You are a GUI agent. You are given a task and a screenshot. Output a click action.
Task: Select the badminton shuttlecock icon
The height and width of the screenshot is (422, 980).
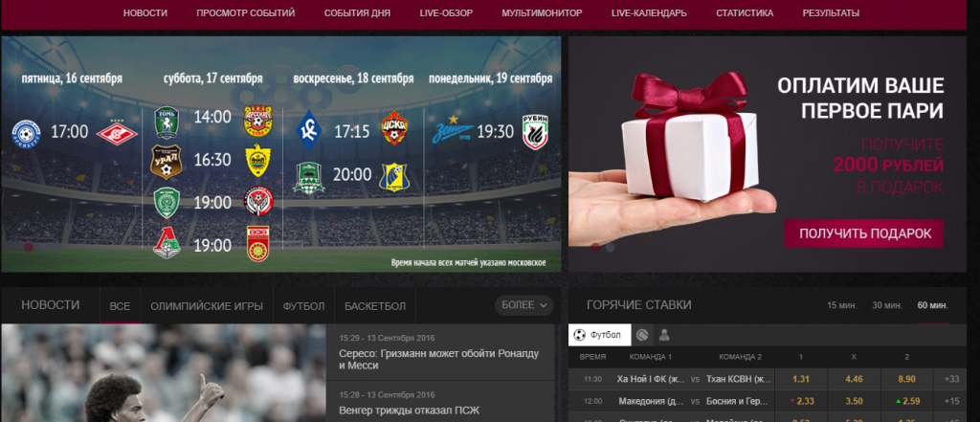coord(664,335)
